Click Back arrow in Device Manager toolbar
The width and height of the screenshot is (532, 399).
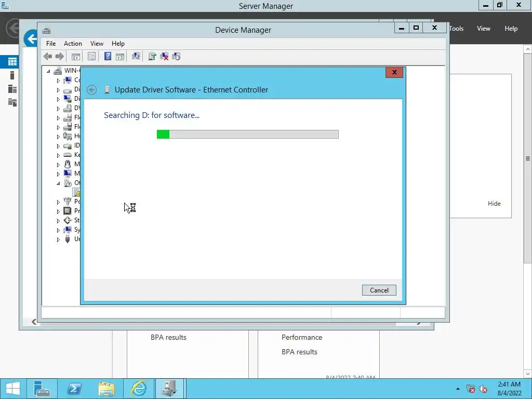pos(48,56)
